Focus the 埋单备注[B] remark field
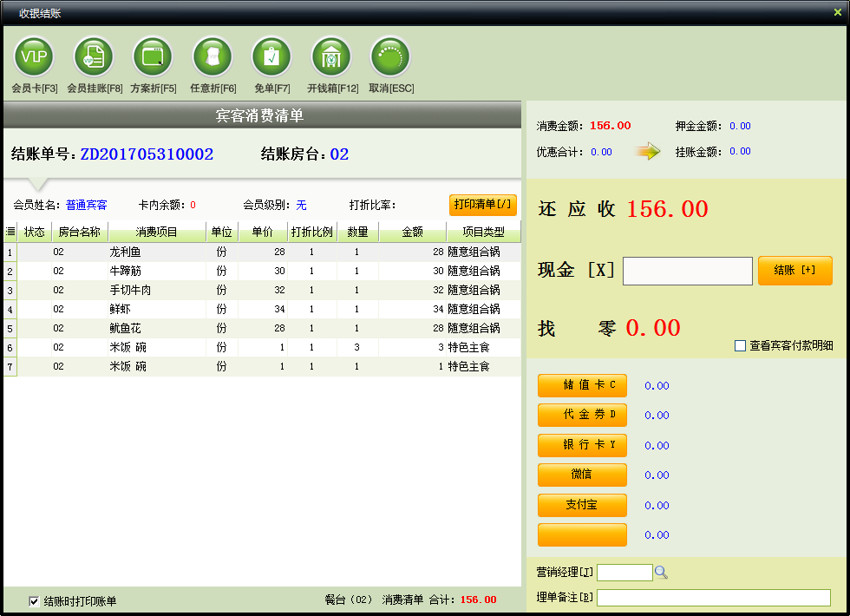The image size is (850, 616). 713,598
